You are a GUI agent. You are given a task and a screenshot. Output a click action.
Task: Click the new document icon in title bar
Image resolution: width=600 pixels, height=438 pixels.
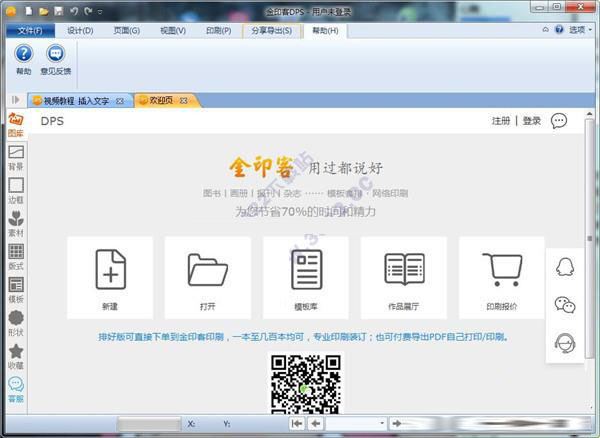pyautogui.click(x=29, y=11)
